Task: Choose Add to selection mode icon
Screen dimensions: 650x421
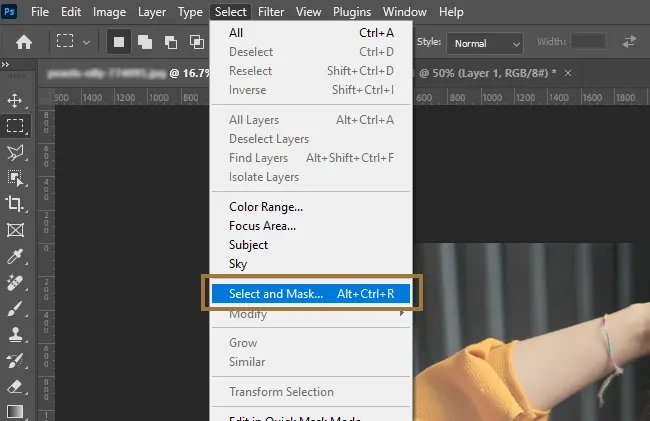Action: (145, 42)
